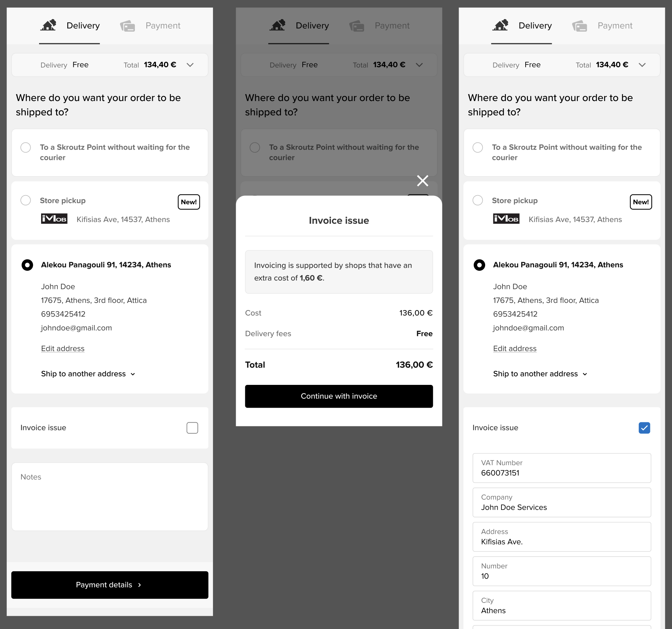Expand Ship to another address in right screen

(540, 374)
